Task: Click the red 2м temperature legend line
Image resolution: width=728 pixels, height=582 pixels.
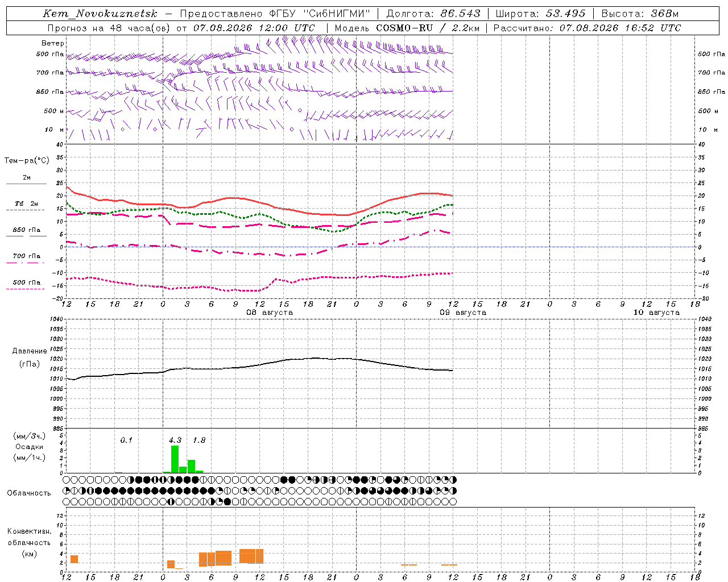Action: [x=26, y=184]
